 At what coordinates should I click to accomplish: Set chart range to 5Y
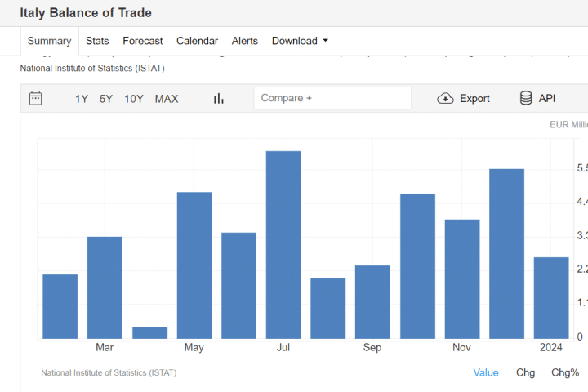point(106,99)
